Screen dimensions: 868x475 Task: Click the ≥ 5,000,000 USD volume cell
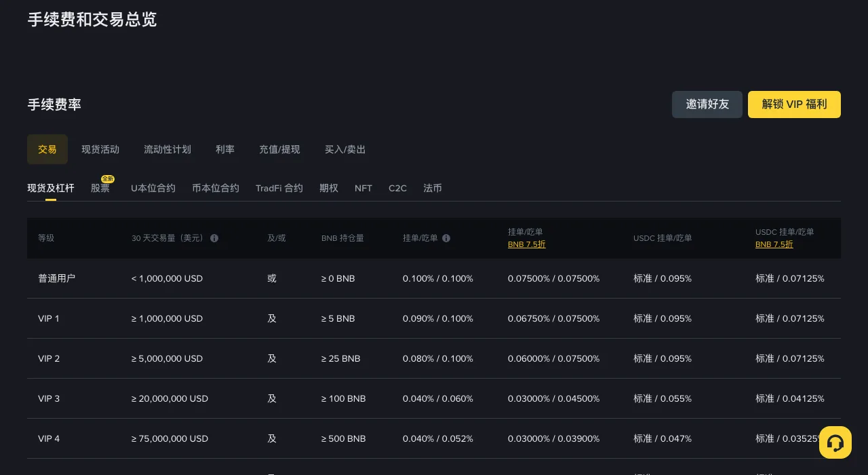pos(167,358)
